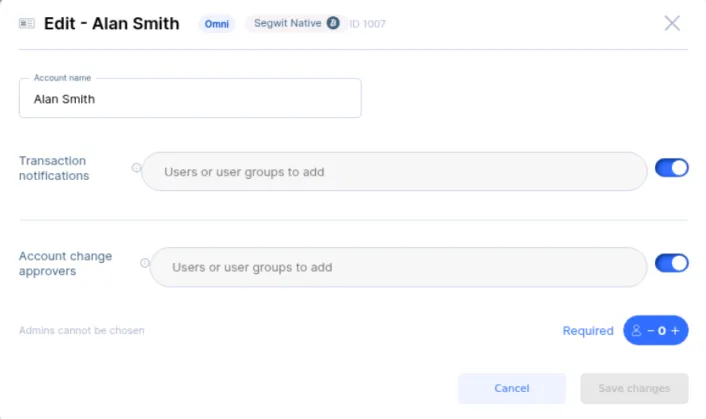
Task: Decrease required approvers with minus button
Action: (651, 331)
